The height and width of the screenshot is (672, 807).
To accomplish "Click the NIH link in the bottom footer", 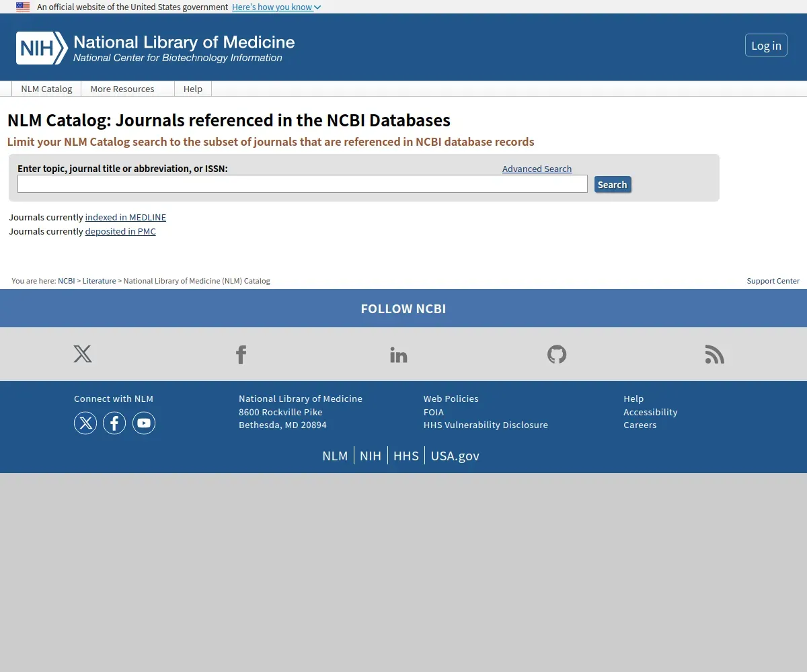I will [371, 456].
